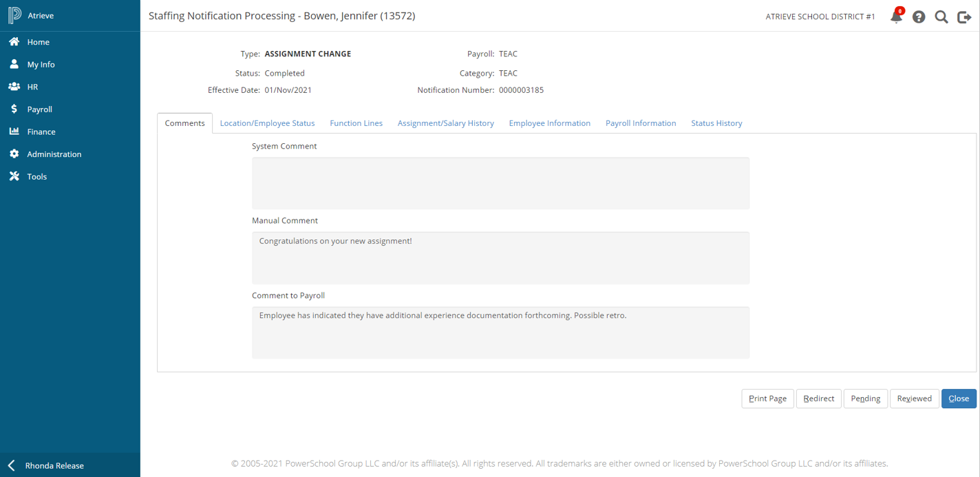Switch to the Function Lines tab

(356, 123)
